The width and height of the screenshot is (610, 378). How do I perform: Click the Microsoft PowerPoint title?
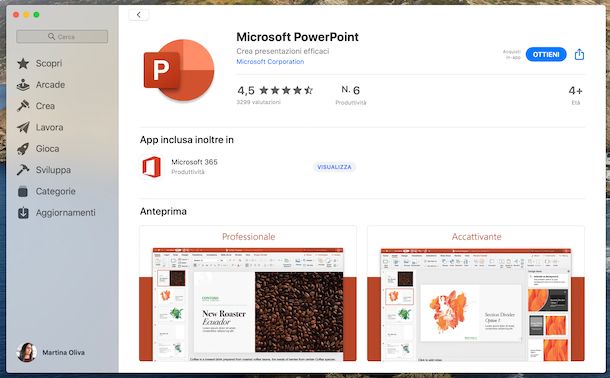tap(297, 37)
